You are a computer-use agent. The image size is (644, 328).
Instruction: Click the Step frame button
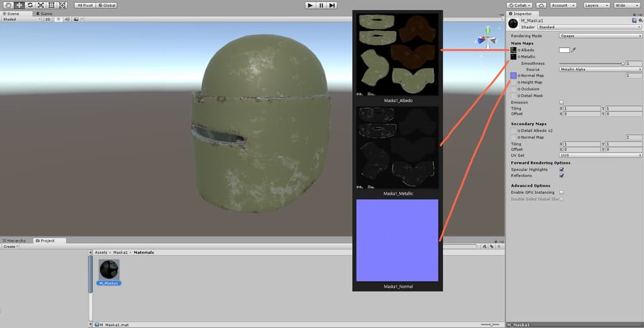(332, 5)
